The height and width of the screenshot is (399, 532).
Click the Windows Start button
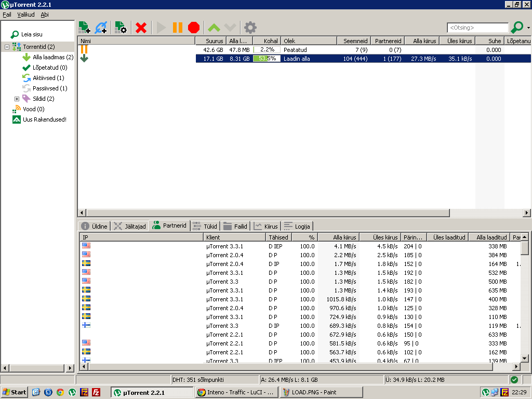coord(14,392)
